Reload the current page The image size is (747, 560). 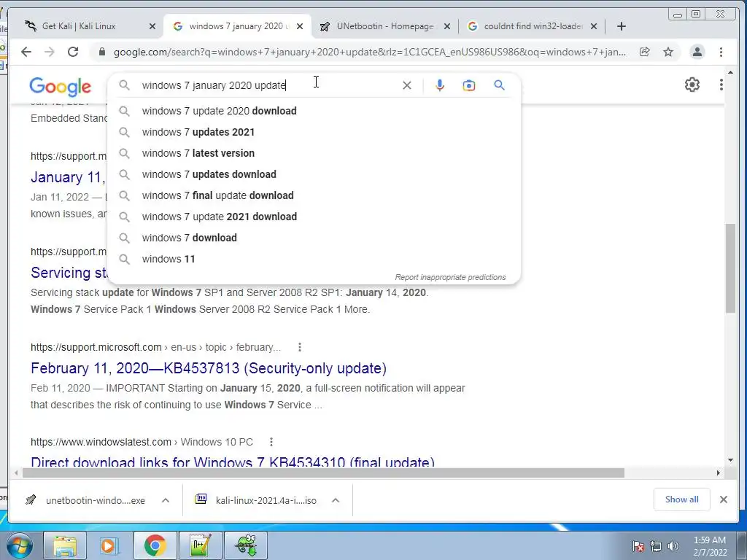pos(73,52)
